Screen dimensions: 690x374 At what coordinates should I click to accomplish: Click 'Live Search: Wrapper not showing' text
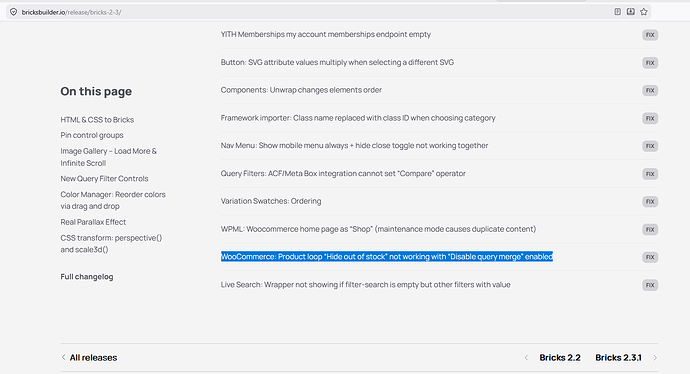pyautogui.click(x=365, y=285)
